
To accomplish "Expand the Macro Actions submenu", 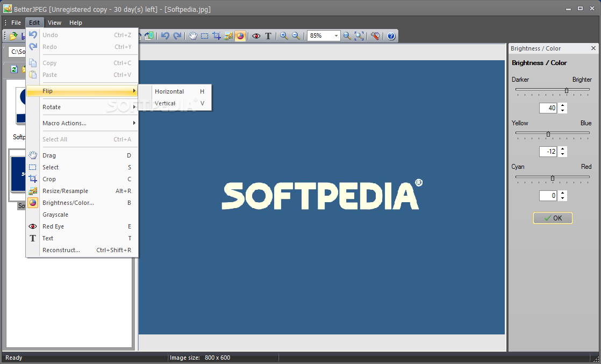I will [82, 123].
